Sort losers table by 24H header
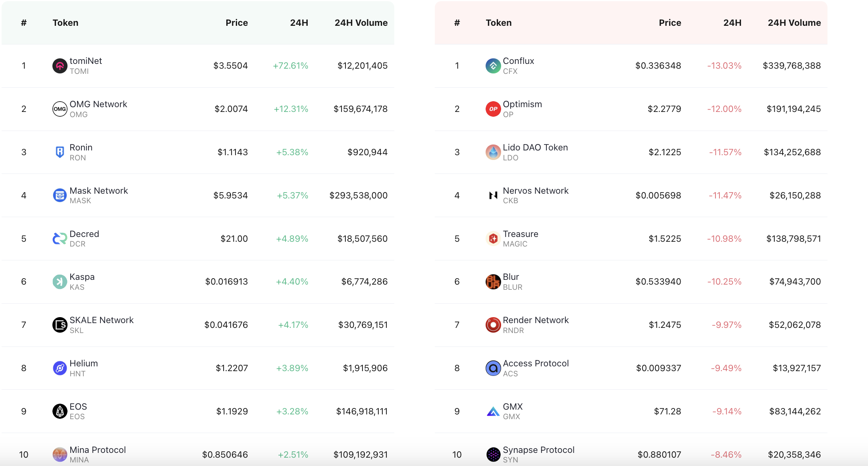Image resolution: width=868 pixels, height=466 pixels. (x=732, y=23)
